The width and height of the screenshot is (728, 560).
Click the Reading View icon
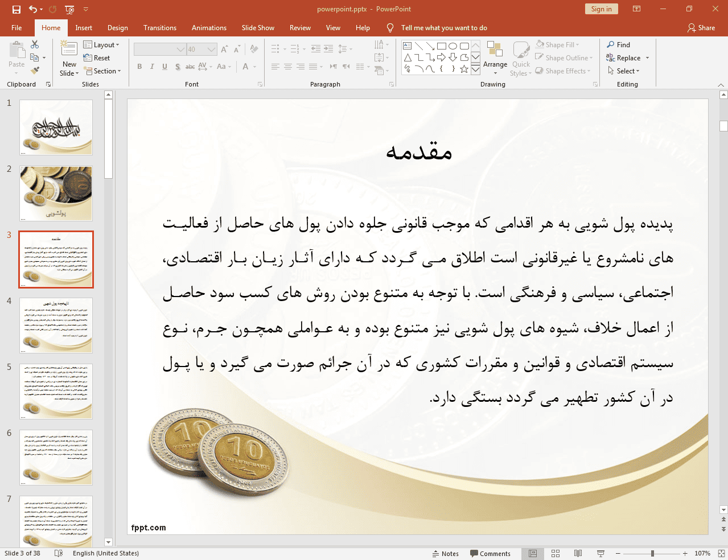pos(578,553)
